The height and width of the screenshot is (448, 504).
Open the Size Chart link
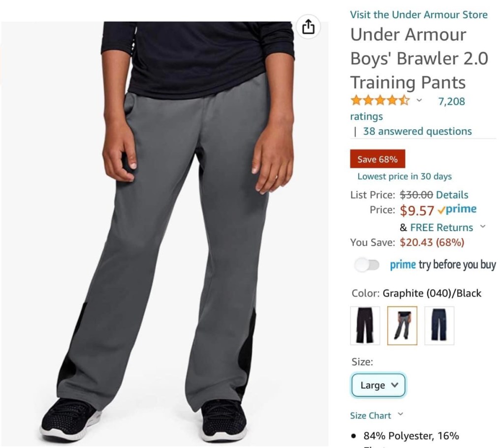coord(370,416)
